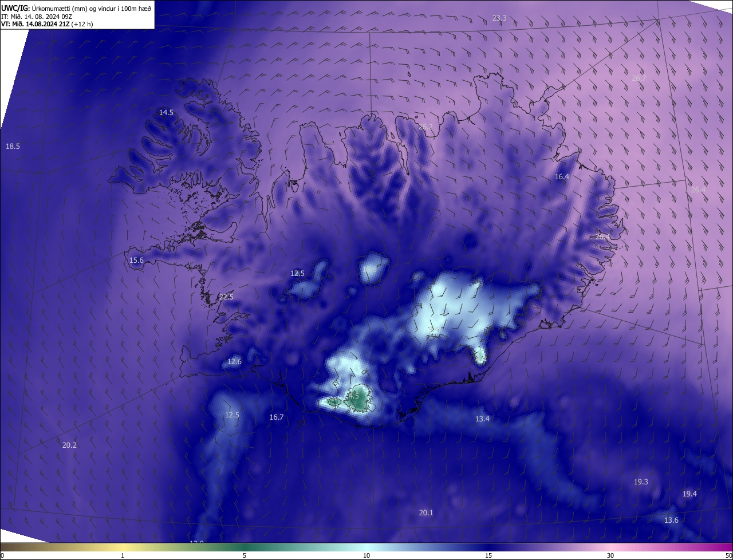Click the color scale tick labeled 1
This screenshot has height=560, width=733.
(x=123, y=556)
